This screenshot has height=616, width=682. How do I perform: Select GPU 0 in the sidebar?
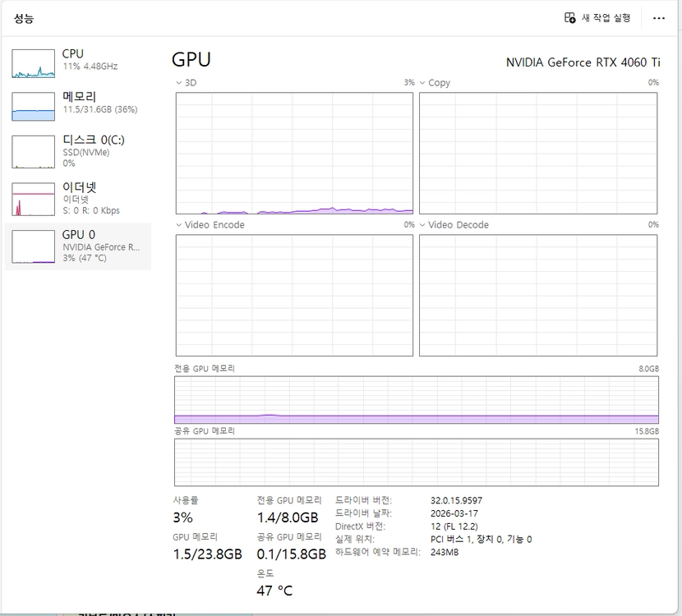78,246
